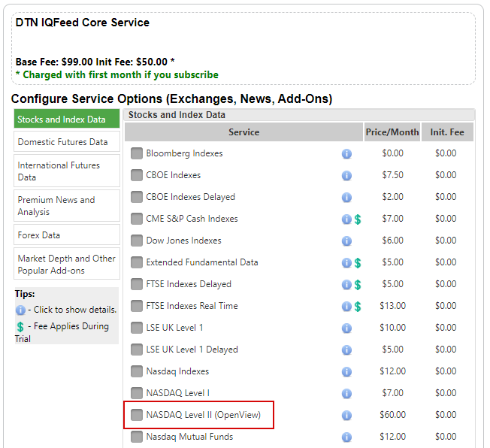Open Domestic Futures Data tab
The height and width of the screenshot is (448, 490).
[67, 141]
